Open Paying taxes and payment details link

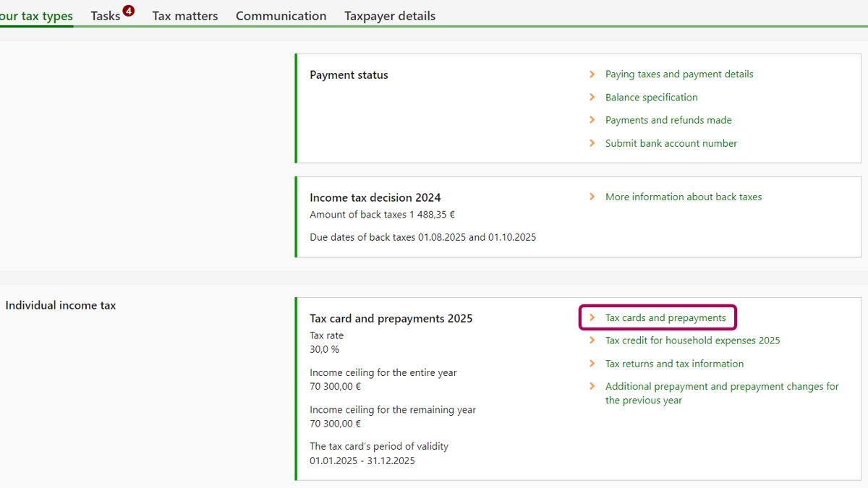pyautogui.click(x=679, y=74)
